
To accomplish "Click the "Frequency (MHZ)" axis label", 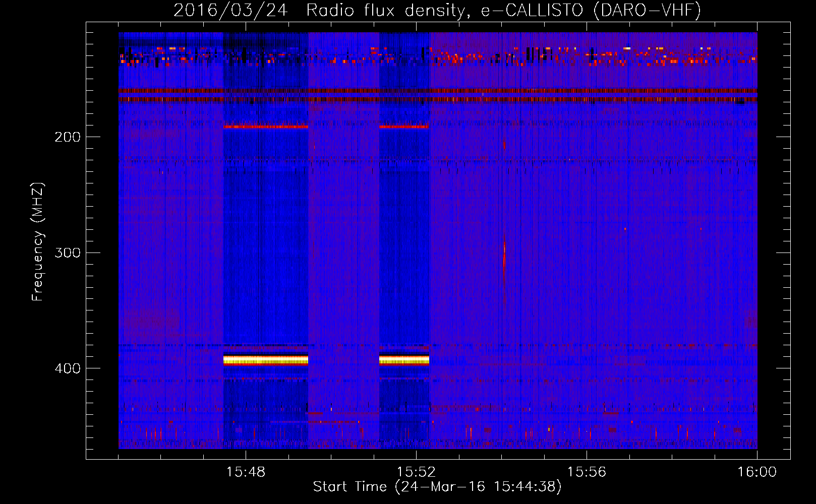I will click(38, 242).
